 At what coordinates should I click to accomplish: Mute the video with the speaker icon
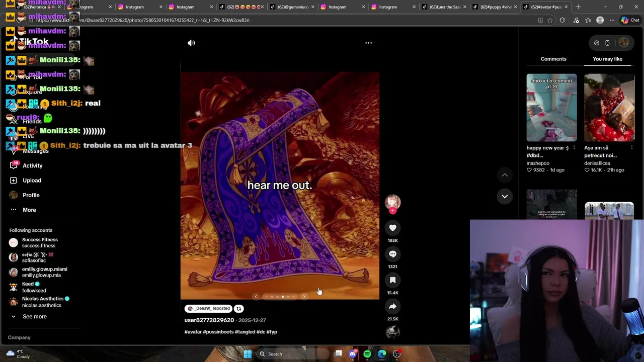click(191, 43)
